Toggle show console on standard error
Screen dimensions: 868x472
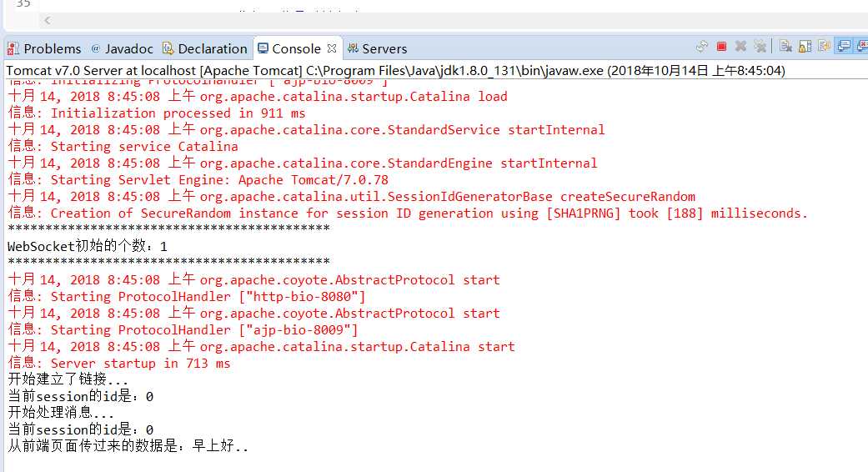pos(862,47)
